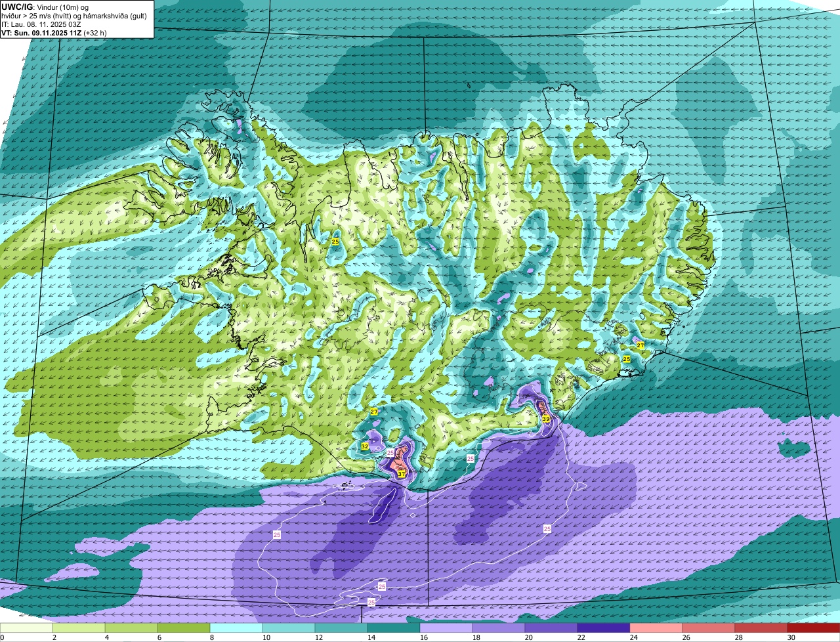
Task: Click the 20–22 m/s violet swatch
Action: [551, 628]
